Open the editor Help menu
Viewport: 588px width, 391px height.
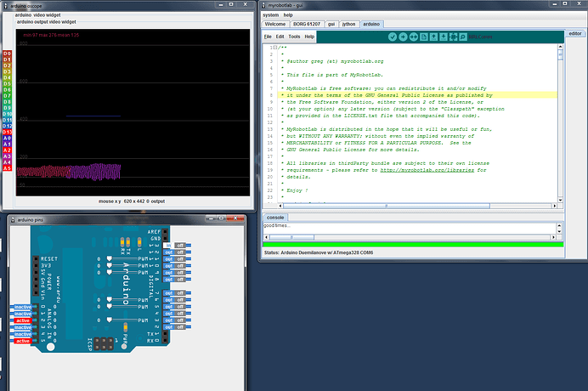[309, 37]
